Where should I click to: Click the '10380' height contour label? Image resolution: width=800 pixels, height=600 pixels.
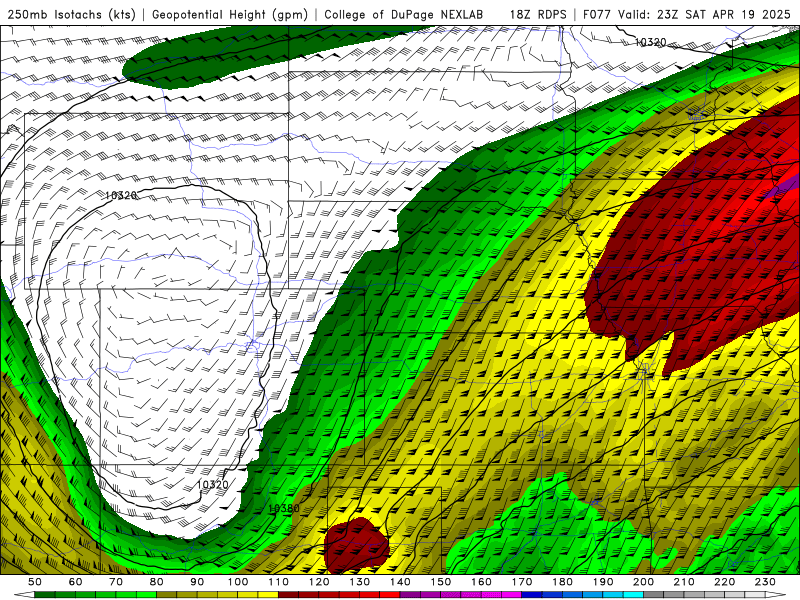[x=284, y=508]
